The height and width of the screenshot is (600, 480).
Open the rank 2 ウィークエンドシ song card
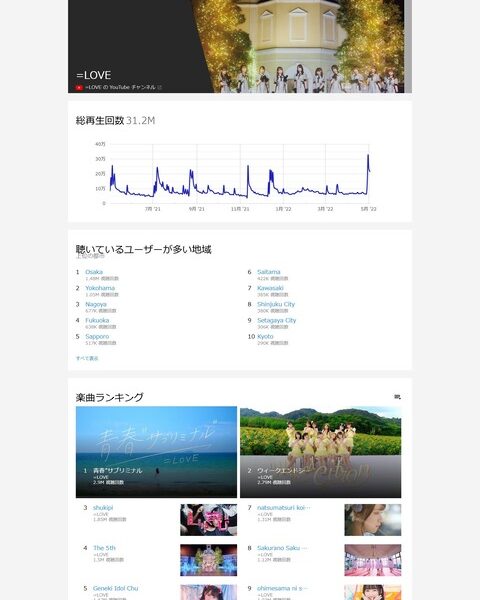[x=320, y=452]
